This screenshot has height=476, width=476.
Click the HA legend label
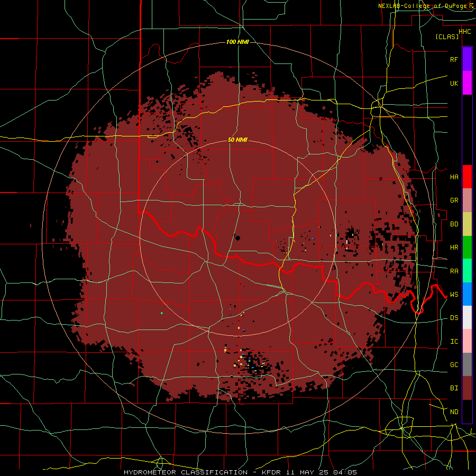coord(454,177)
